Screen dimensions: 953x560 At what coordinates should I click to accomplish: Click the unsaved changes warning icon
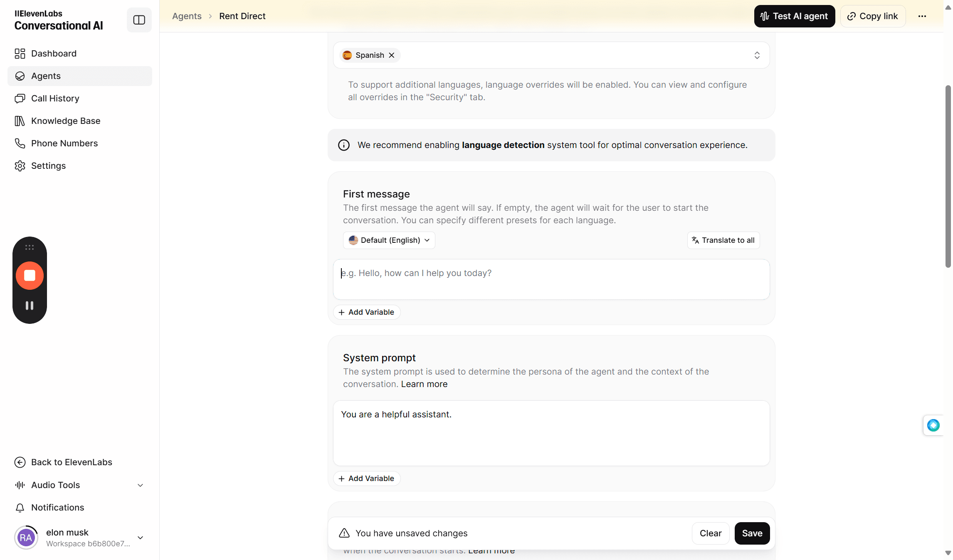344,533
